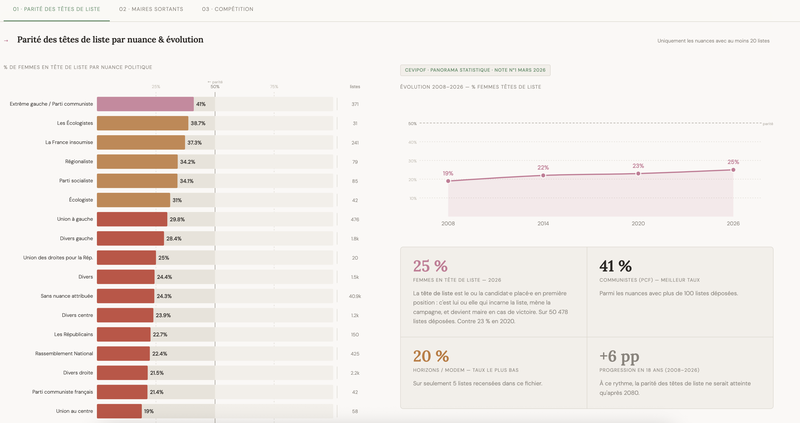Click the 2026 data point at 25%

733,169
